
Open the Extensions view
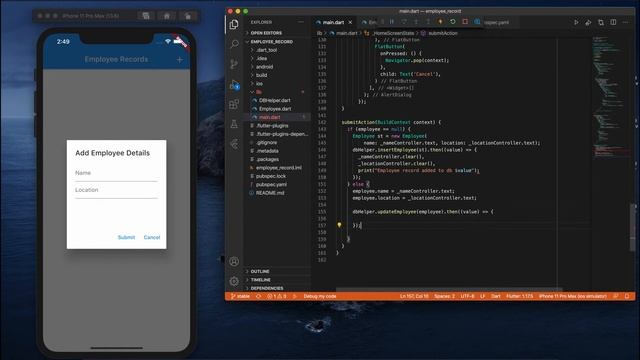pos(234,104)
